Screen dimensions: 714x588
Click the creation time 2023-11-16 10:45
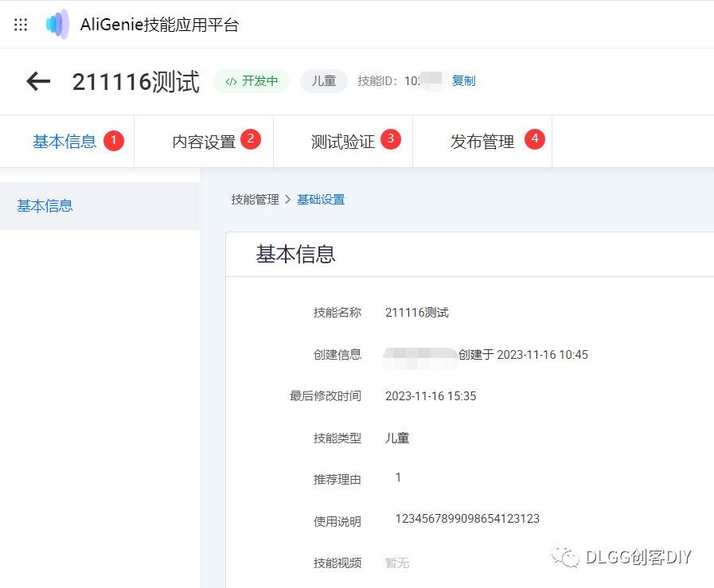point(542,355)
